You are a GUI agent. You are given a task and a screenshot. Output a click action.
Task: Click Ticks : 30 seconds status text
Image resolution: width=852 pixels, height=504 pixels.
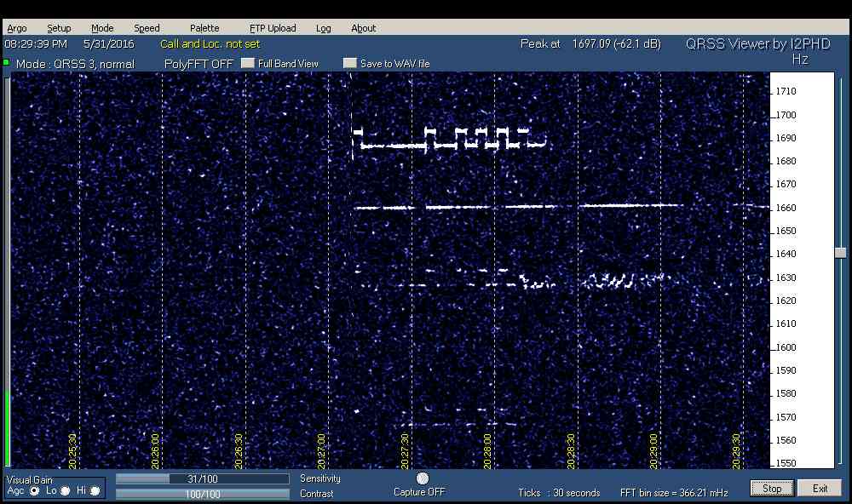point(559,493)
